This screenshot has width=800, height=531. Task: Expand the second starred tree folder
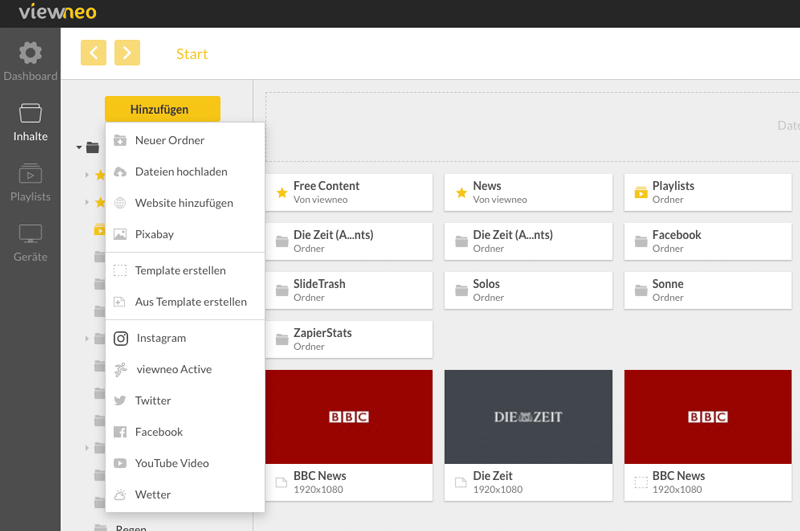coord(87,203)
